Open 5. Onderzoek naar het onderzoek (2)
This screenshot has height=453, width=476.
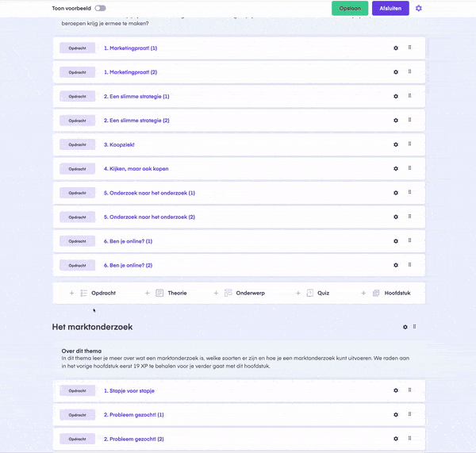149,217
